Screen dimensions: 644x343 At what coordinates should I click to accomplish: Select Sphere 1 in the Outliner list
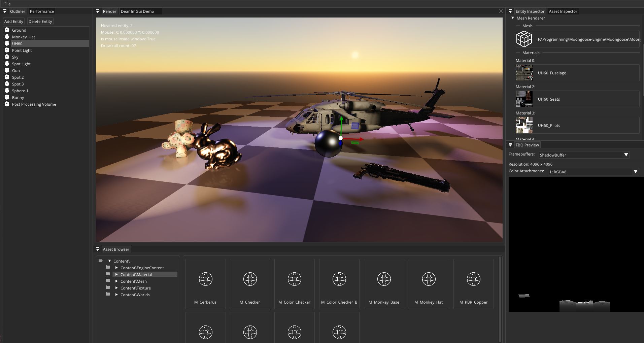pos(46,91)
